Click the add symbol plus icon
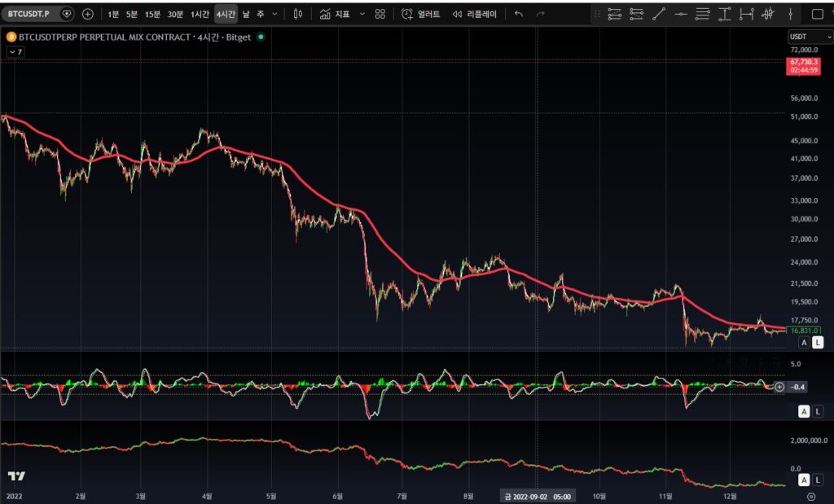 [87, 14]
